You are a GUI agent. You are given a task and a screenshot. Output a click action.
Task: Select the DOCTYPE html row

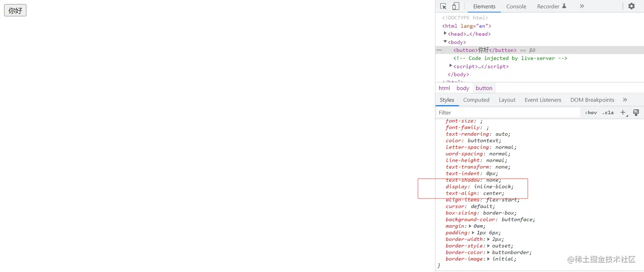pos(465,18)
